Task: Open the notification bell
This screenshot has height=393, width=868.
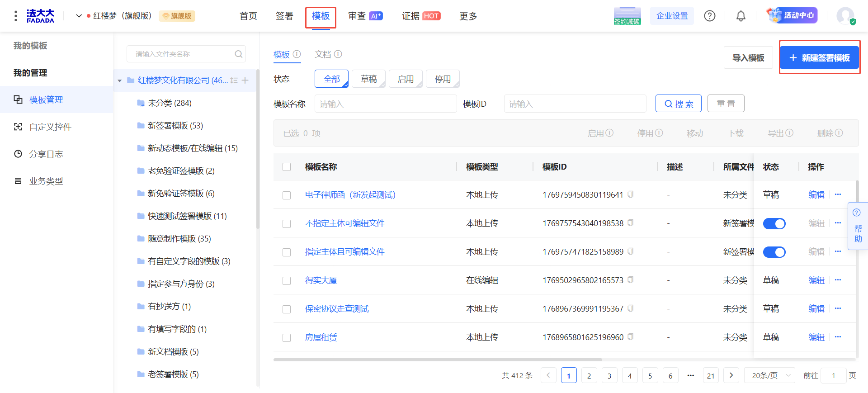Action: tap(741, 16)
